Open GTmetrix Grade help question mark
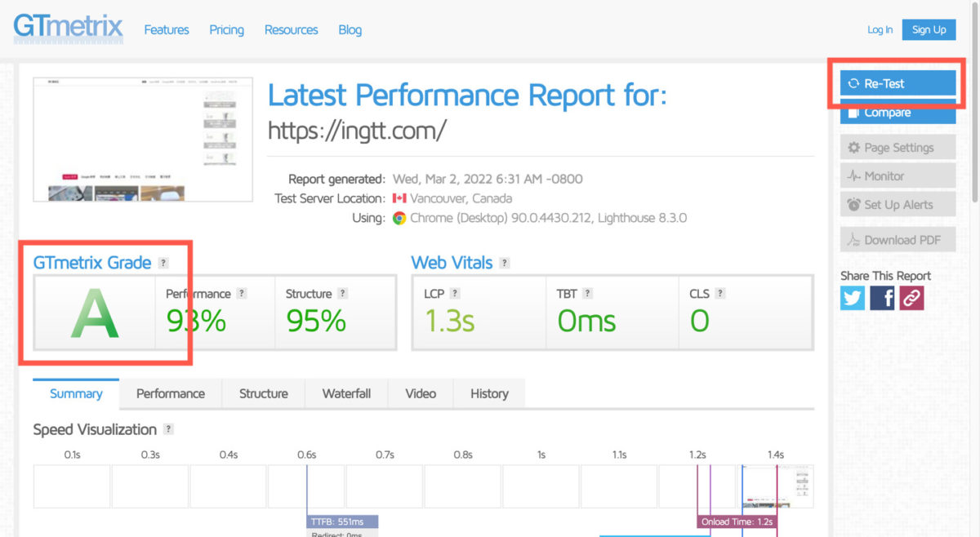The image size is (980, 537). [163, 263]
